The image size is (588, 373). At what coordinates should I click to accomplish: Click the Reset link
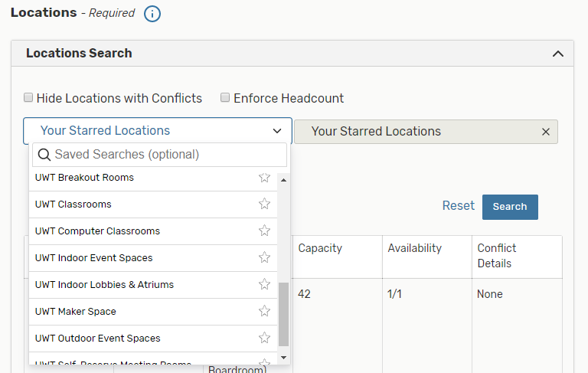click(x=458, y=206)
